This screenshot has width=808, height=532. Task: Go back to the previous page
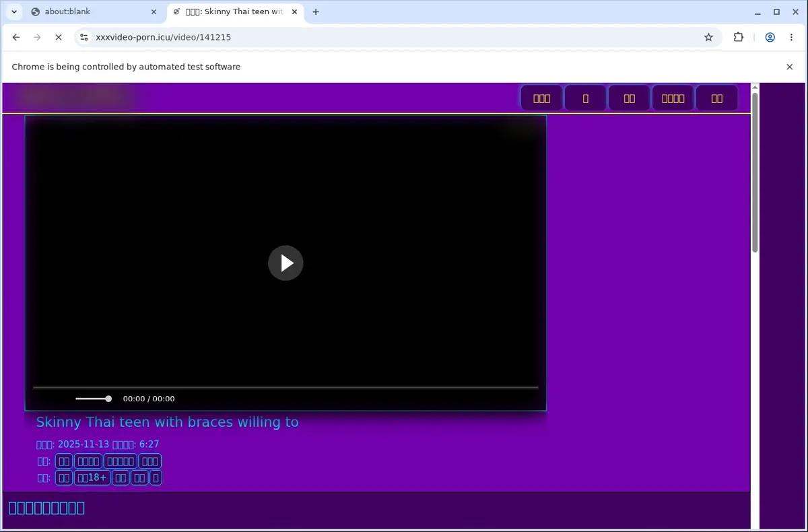coord(16,38)
